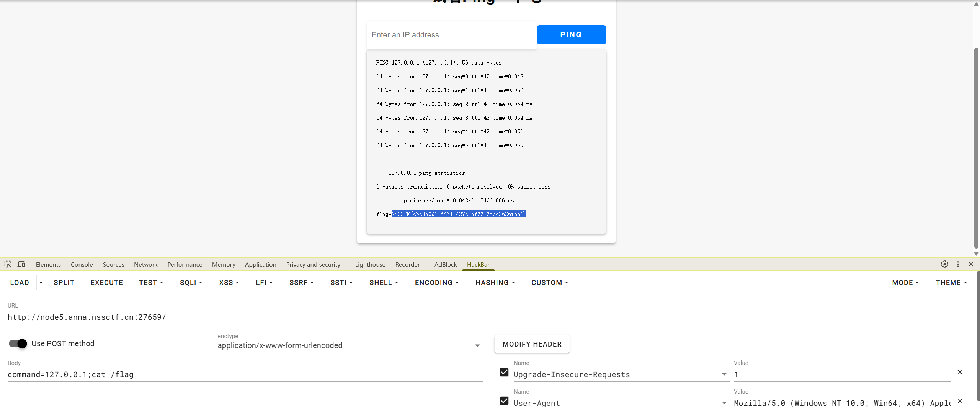Uncheck the Upgrade-Insecure-Requests header checkbox

(504, 372)
